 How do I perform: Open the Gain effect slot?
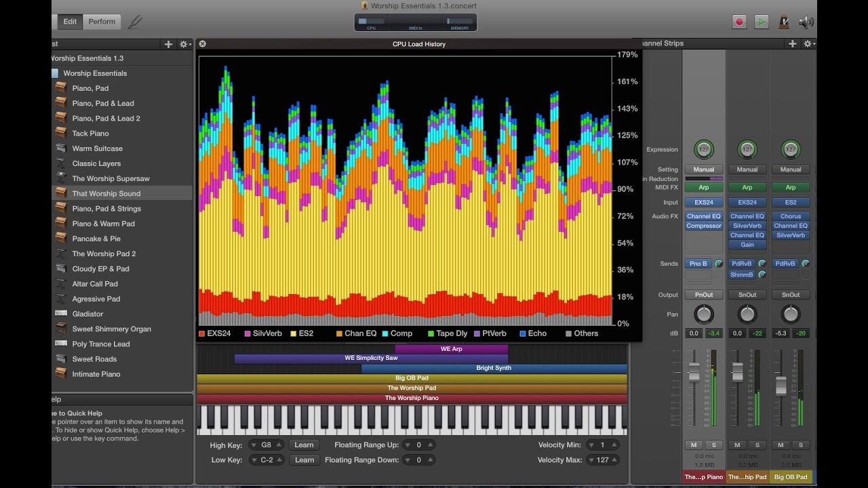(x=747, y=245)
